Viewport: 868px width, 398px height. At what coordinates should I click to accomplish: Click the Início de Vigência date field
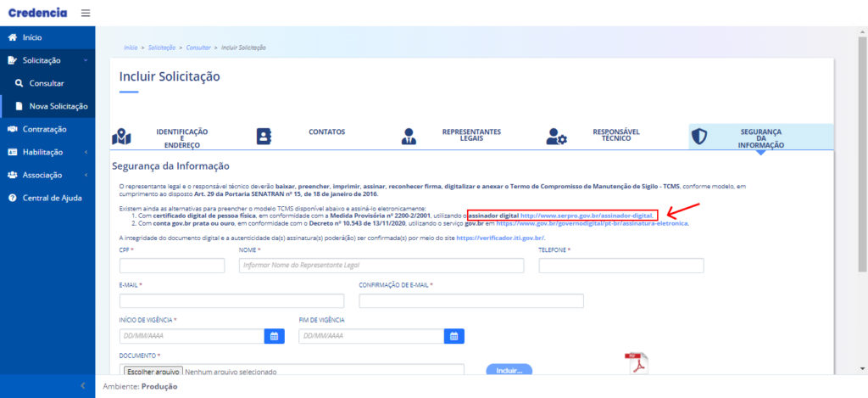tap(192, 336)
